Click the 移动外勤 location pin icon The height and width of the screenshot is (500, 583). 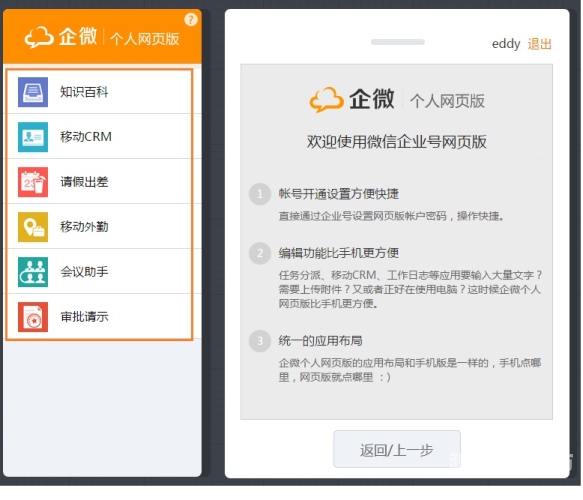coord(33,227)
